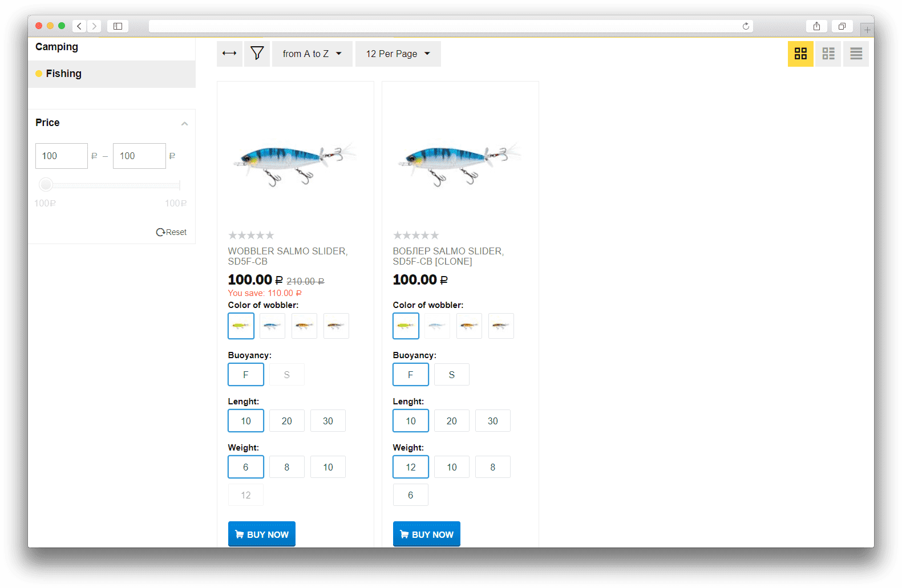Select weight 12 on first product
The height and width of the screenshot is (588, 902).
pos(246,495)
